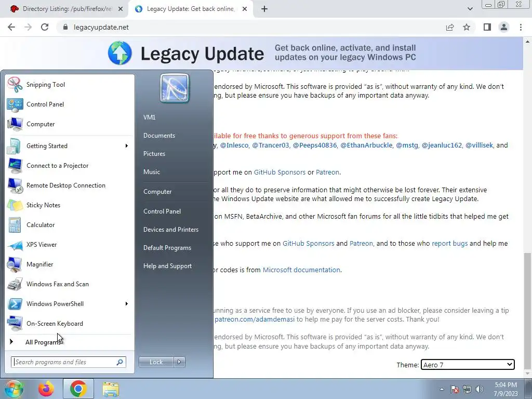Image resolution: width=532 pixels, height=399 pixels.
Task: Open Computer in right Start menu pane
Action: pos(157,192)
